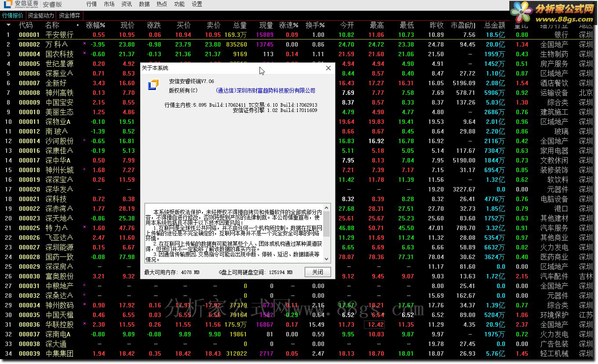This screenshot has height=364, width=598.
Task: Select the 华联控股 stock name
Action: (x=60, y=324)
